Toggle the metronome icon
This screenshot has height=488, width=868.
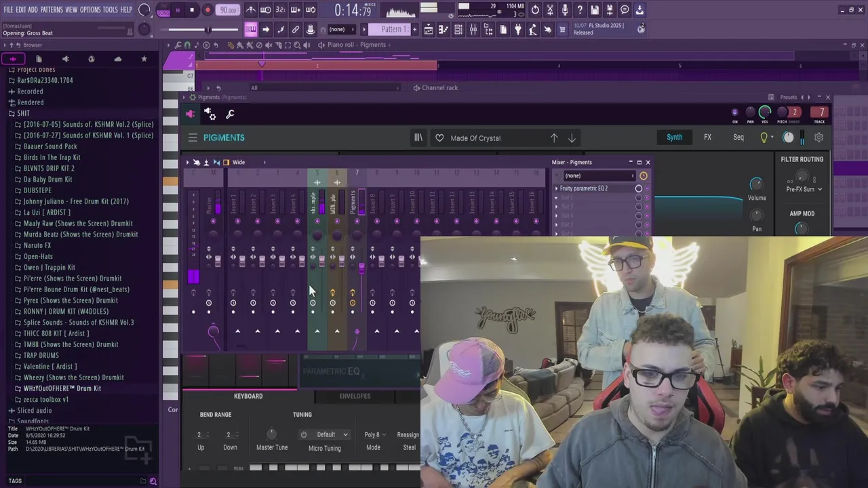(251, 10)
